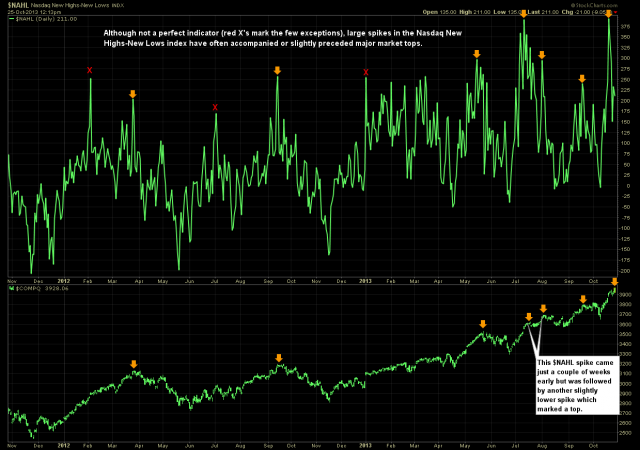The height and width of the screenshot is (450, 640).
Task: Click the red X marker above February 2012
Action: point(90,70)
